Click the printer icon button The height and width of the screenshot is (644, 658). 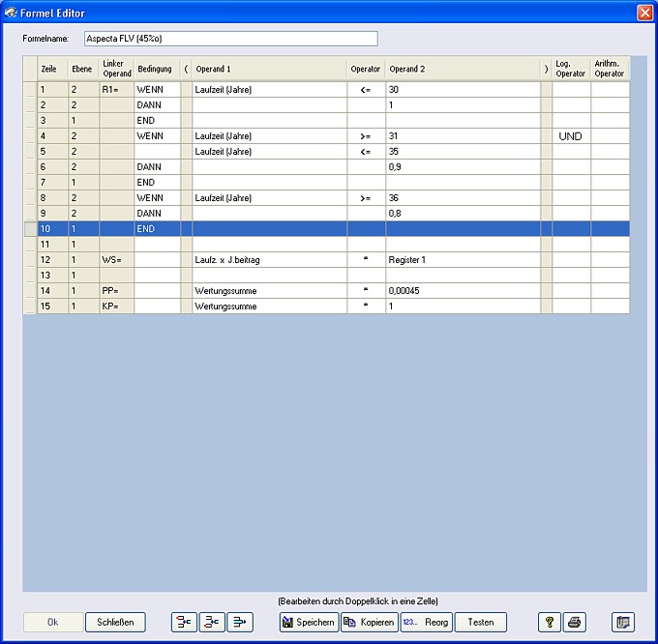pos(575,622)
